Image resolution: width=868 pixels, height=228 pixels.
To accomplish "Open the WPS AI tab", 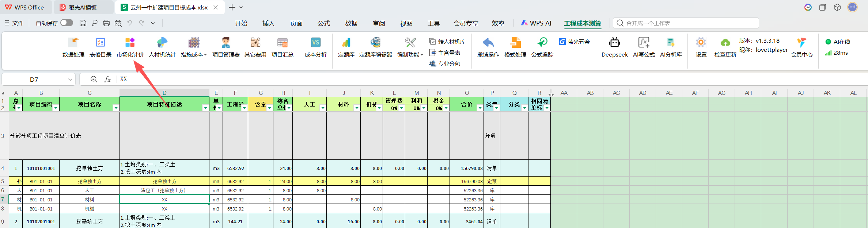I will tap(536, 23).
